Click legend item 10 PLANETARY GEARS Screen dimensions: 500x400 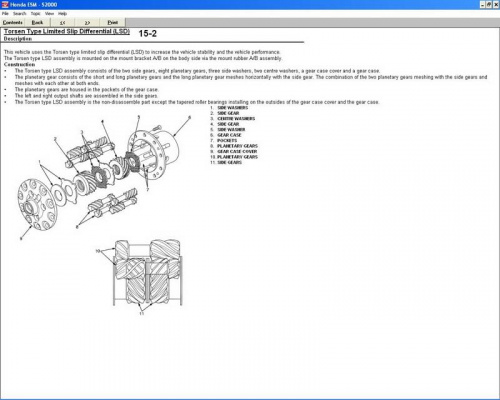click(x=234, y=157)
